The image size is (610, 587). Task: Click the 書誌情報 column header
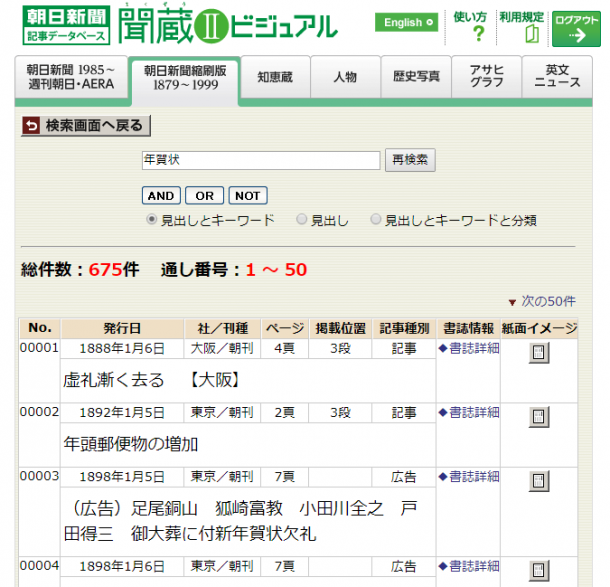pyautogui.click(x=468, y=328)
